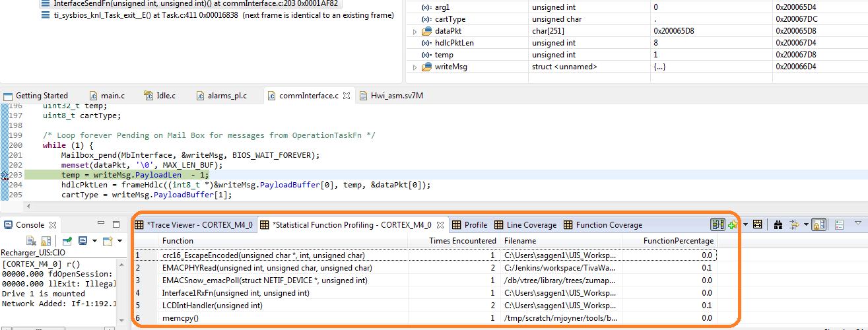
Task: Click the green plus star icon
Action: click(733, 225)
